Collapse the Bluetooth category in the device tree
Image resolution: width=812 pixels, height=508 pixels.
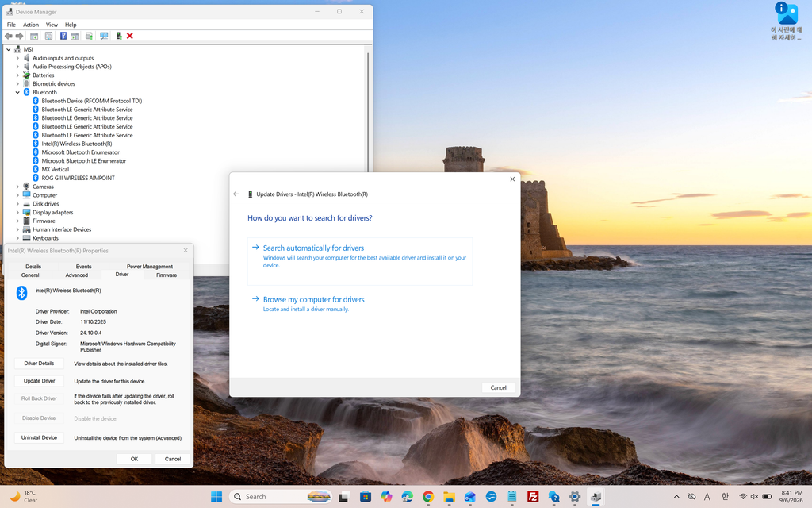point(17,92)
